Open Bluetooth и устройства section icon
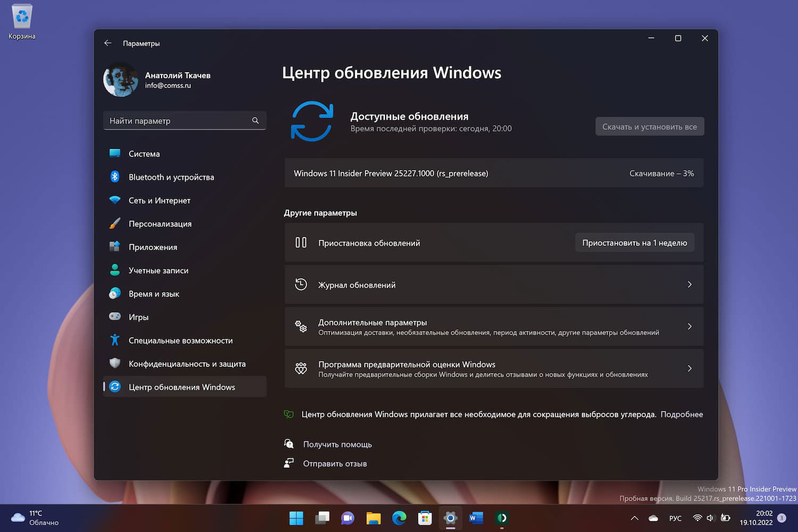Viewport: 798px width, 532px height. [x=115, y=177]
